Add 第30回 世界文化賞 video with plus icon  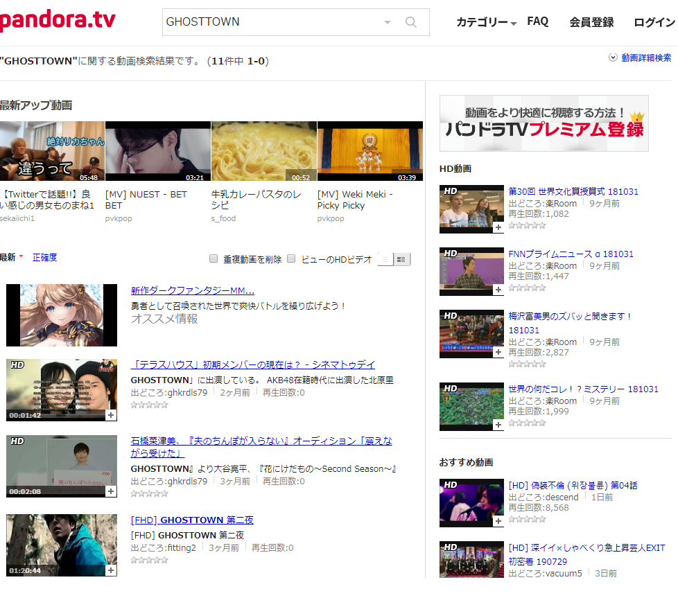pos(498,227)
